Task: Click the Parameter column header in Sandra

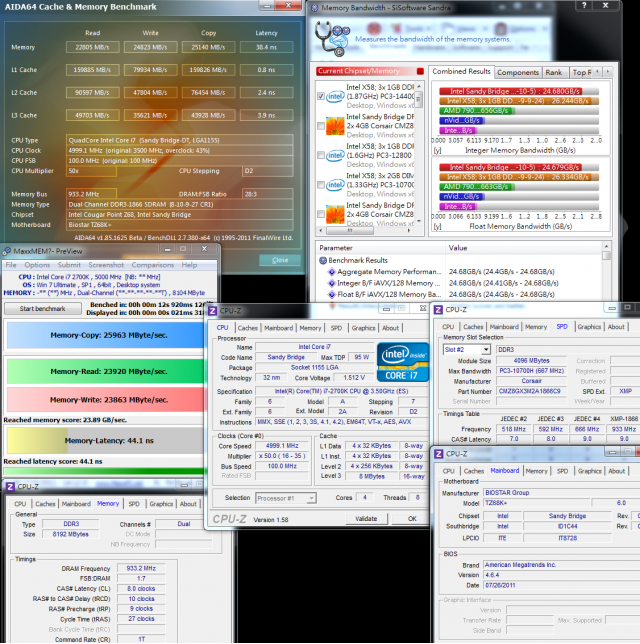Action: coord(336,248)
